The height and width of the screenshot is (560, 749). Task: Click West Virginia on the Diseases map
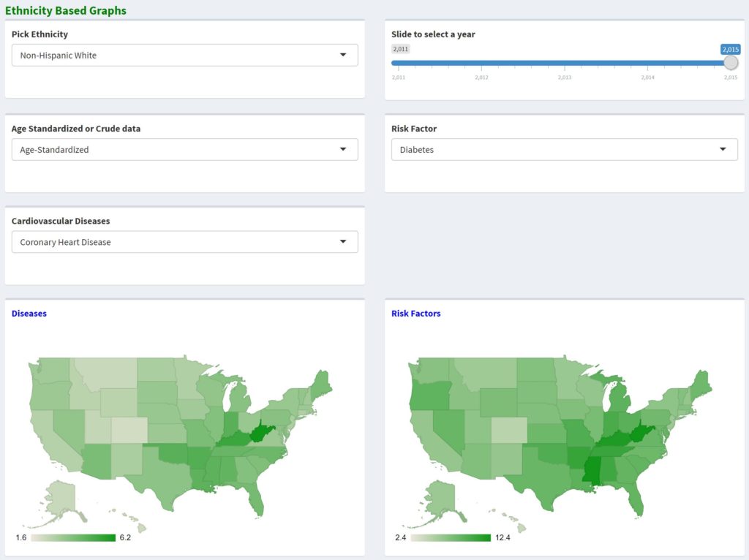[260, 433]
